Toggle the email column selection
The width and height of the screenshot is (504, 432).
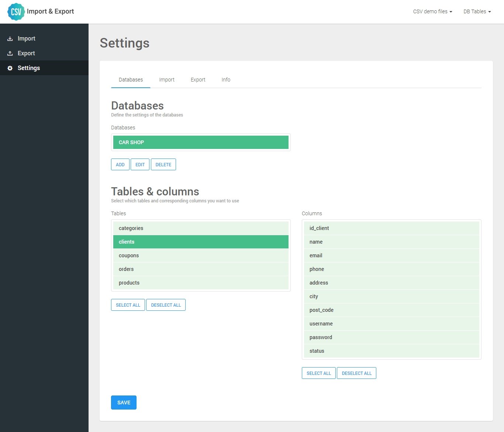391,255
